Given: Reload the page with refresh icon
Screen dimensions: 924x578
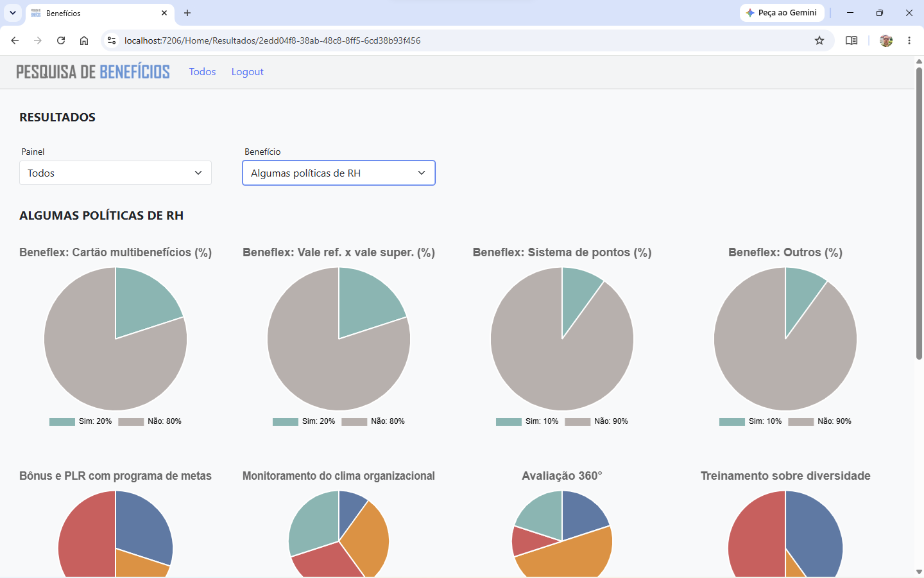Looking at the screenshot, I should [x=61, y=40].
